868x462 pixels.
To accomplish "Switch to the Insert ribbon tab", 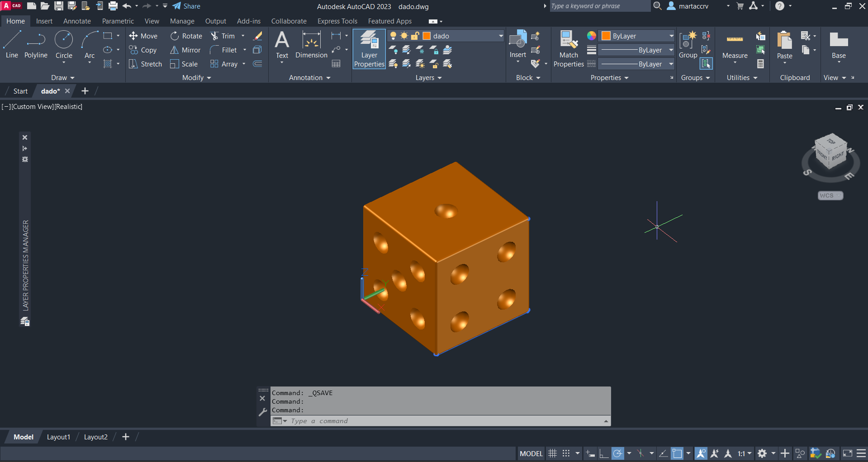I will click(x=44, y=21).
